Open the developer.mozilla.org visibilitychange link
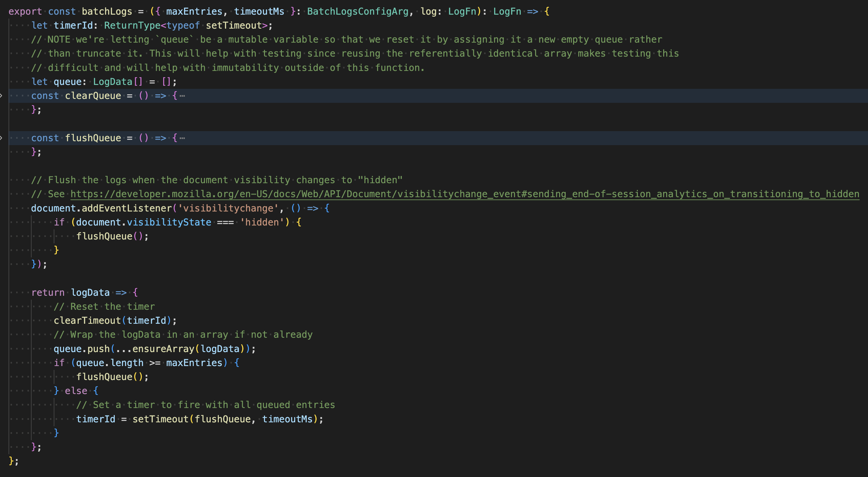The image size is (868, 477). click(465, 194)
